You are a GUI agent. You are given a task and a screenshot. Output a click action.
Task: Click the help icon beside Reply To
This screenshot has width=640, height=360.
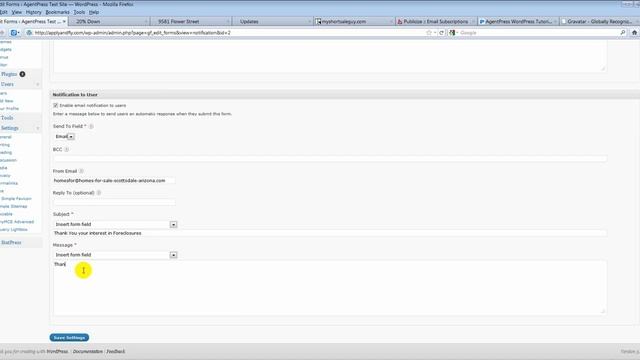(99, 193)
